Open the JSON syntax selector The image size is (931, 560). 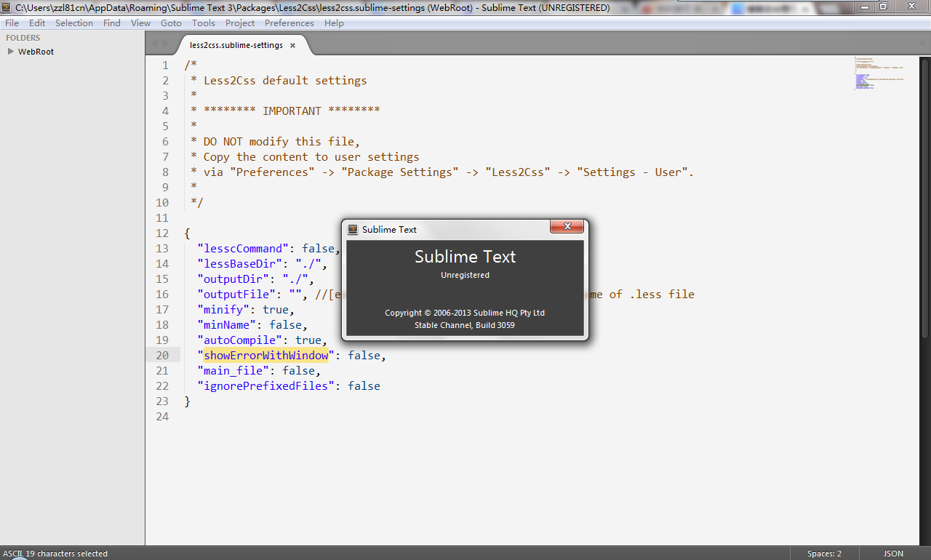(893, 553)
